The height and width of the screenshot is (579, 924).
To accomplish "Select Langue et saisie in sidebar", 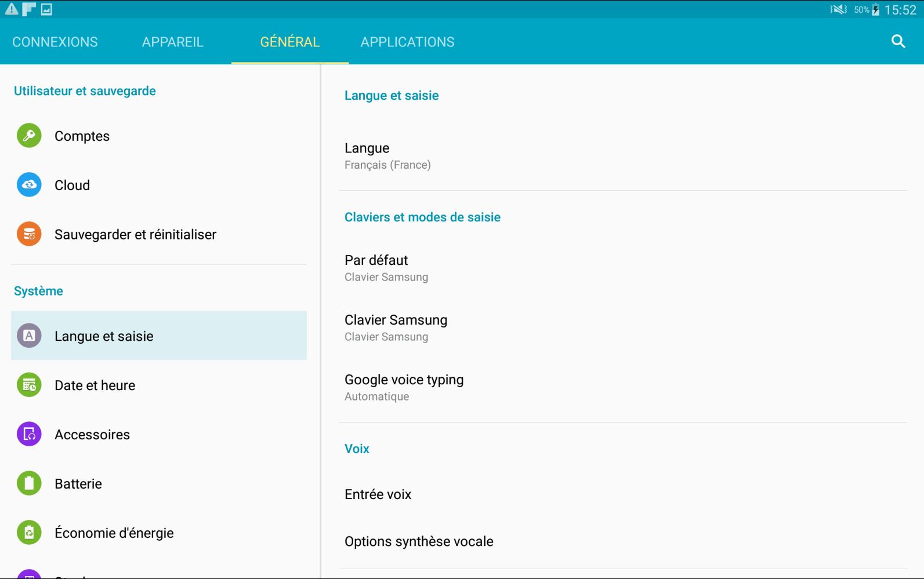I will pos(159,336).
